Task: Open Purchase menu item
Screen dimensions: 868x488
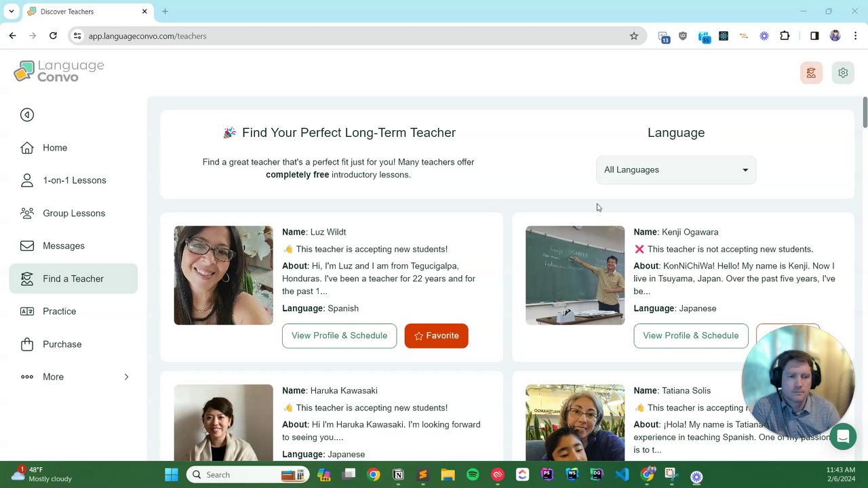Action: click(73, 344)
